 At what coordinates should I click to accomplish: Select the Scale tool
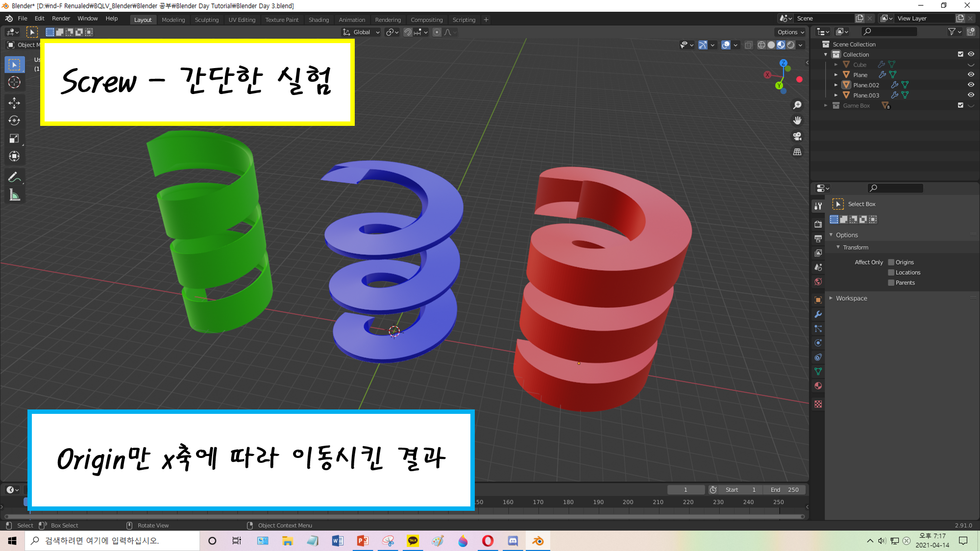[14, 139]
